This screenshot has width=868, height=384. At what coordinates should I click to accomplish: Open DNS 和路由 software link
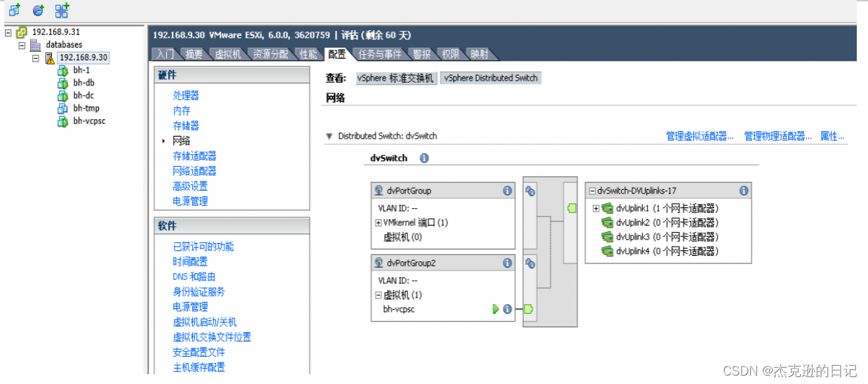(194, 277)
